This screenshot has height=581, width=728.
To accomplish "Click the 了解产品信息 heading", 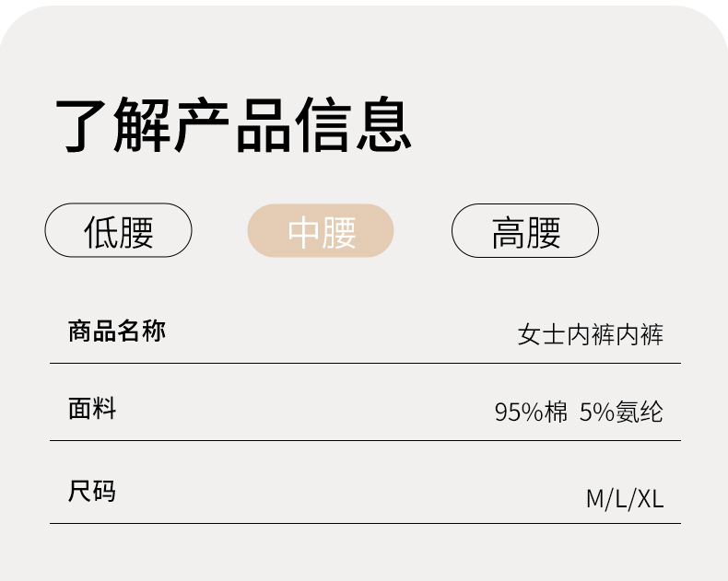I will 233,124.
